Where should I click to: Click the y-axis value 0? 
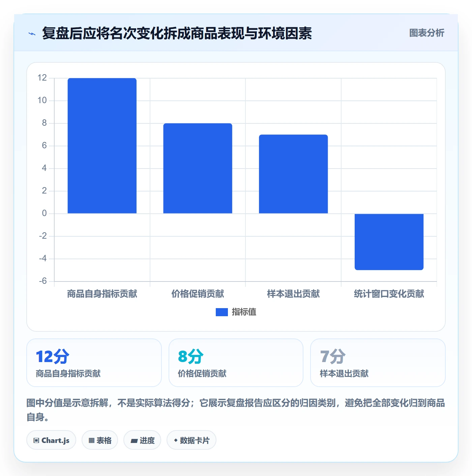[x=44, y=213]
